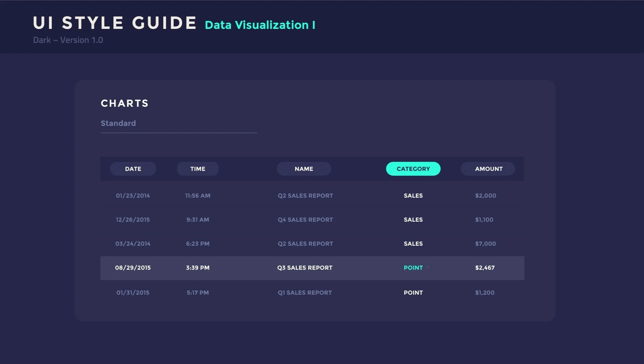
Task: Click the CHARTS section title
Action: [125, 103]
